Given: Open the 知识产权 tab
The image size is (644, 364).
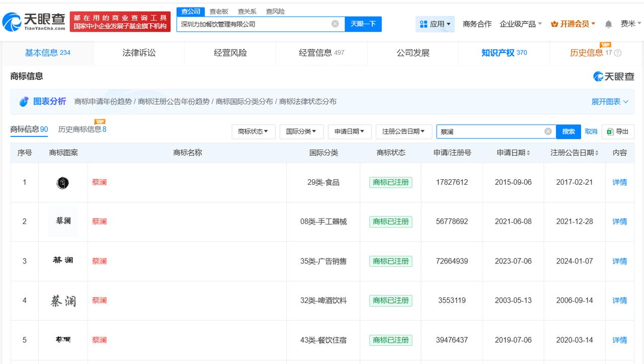Looking at the screenshot, I should click(504, 53).
